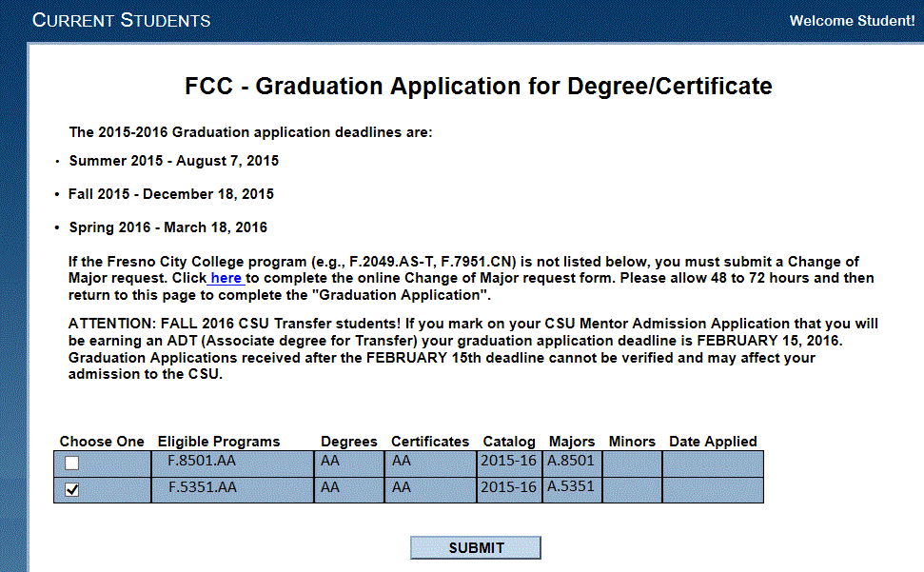Click the Welcome Student! text

point(852,21)
